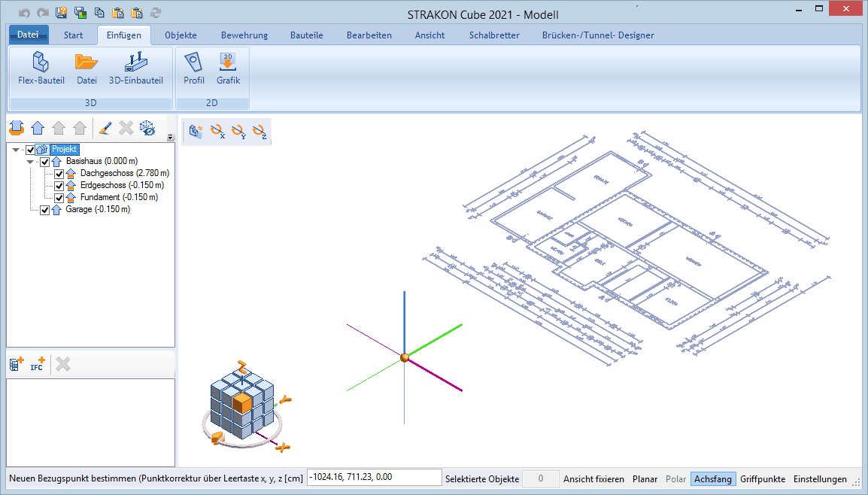Uncheck the Dachgeschoss checkbox

59,174
